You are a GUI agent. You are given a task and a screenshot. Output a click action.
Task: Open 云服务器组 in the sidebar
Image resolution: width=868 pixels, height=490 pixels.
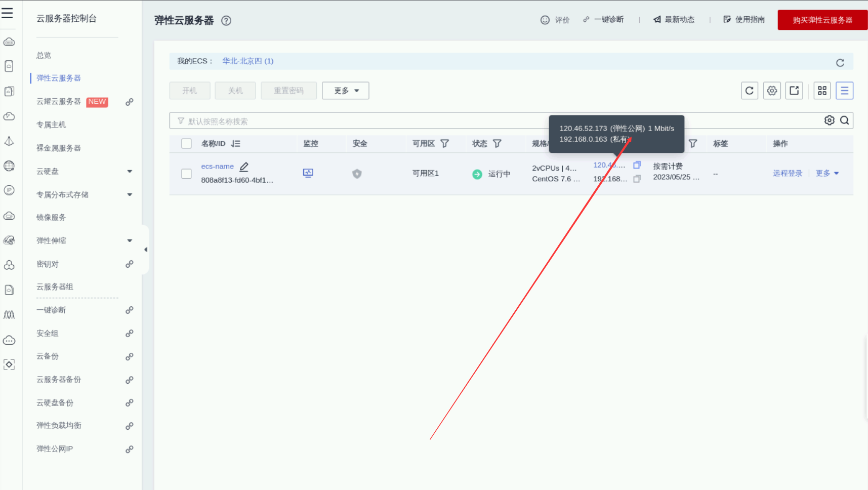[55, 287]
